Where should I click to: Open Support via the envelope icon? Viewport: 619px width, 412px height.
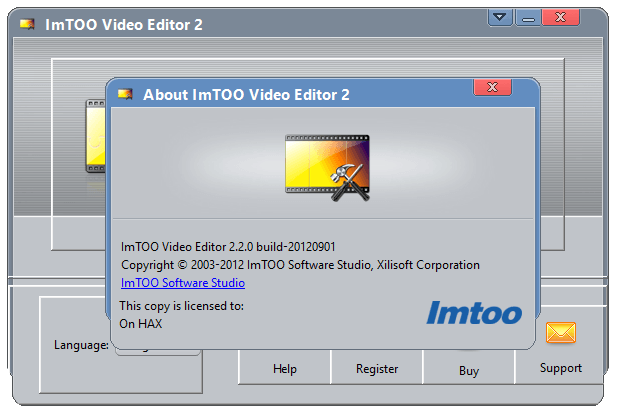pos(561,332)
